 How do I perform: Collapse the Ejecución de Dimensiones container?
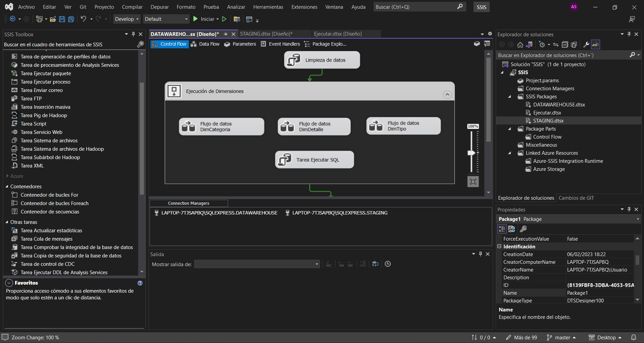[447, 95]
